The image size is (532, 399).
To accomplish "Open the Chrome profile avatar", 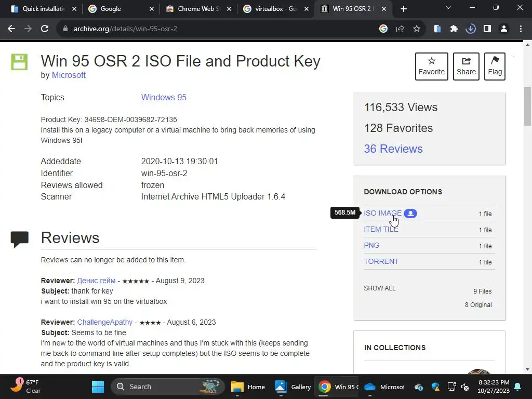I will coord(504,29).
